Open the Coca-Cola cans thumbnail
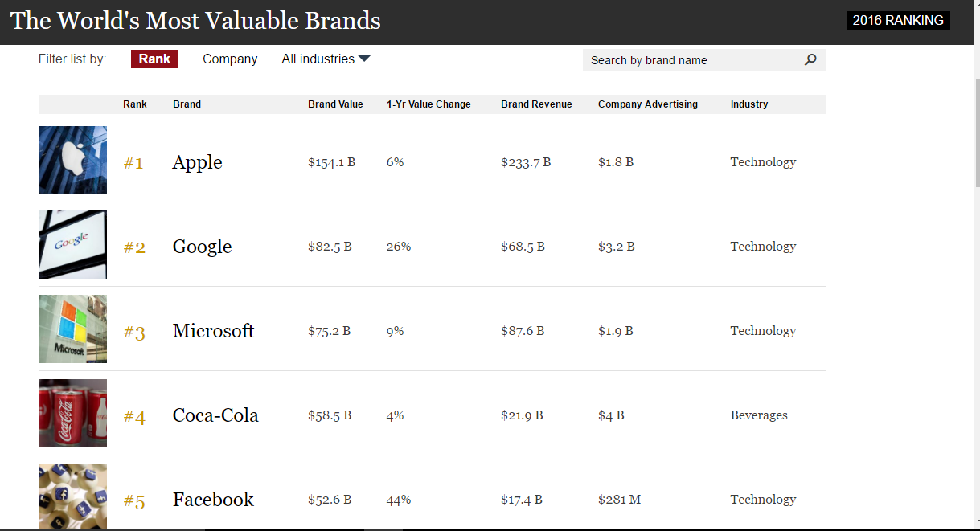This screenshot has height=531, width=980. [72, 413]
